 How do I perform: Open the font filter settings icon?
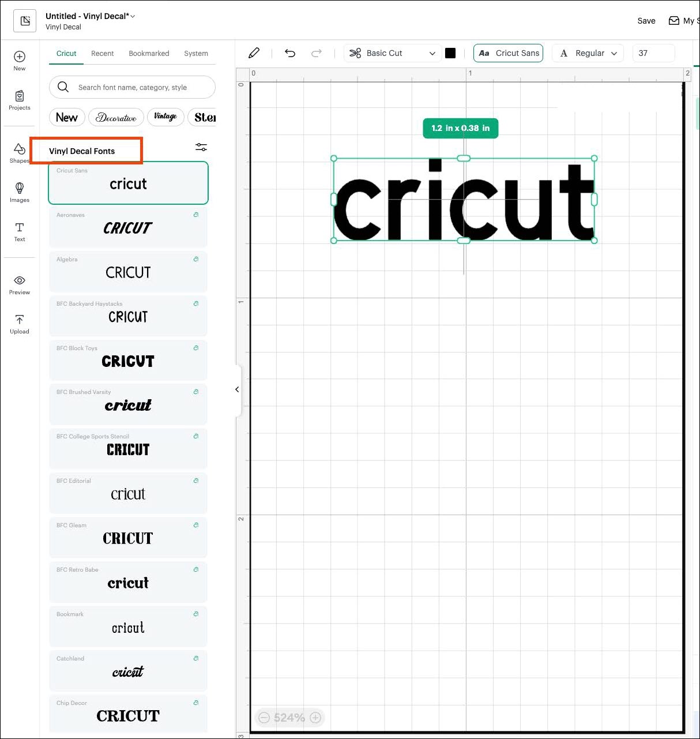pos(201,148)
